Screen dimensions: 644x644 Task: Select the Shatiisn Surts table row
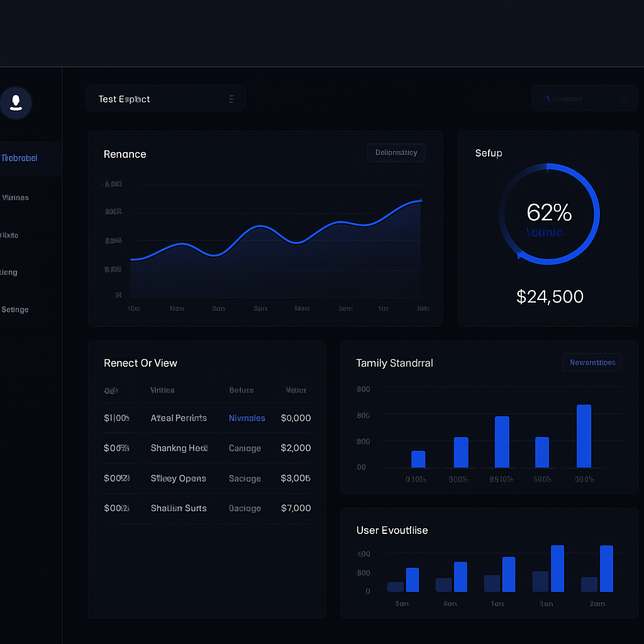(207, 508)
